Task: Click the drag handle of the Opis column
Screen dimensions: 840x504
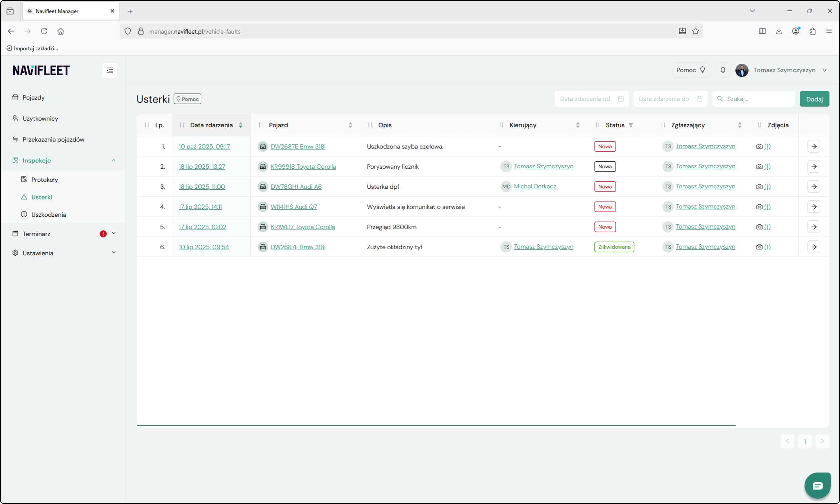Action: [x=370, y=125]
